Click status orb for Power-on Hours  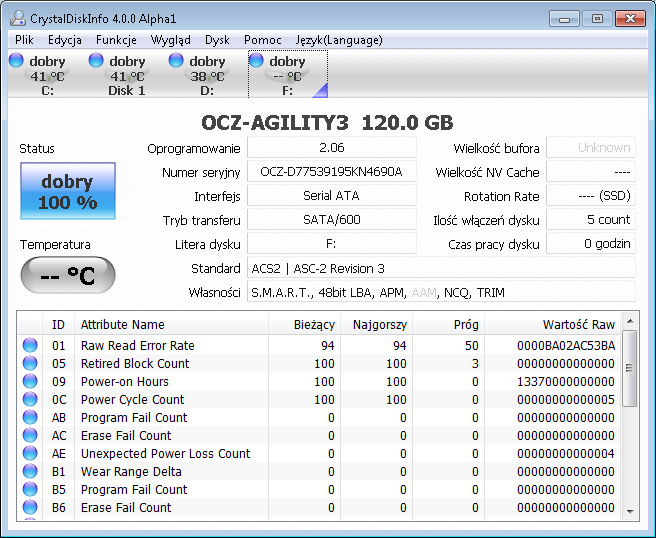point(30,381)
